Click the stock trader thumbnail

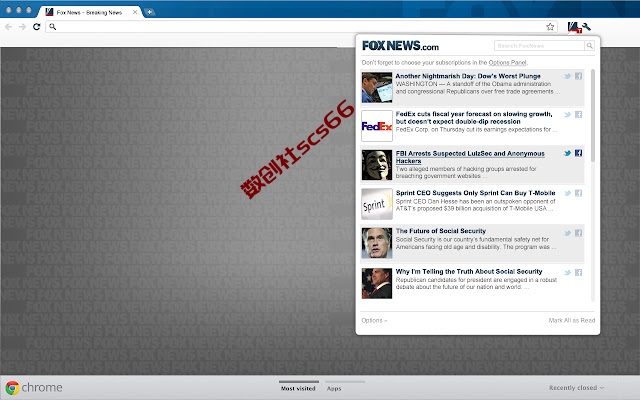[377, 87]
